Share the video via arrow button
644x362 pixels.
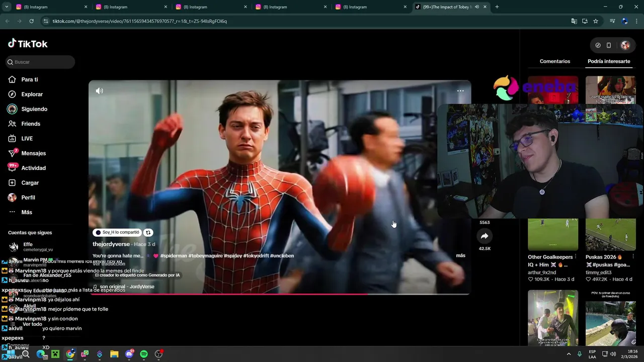(485, 236)
